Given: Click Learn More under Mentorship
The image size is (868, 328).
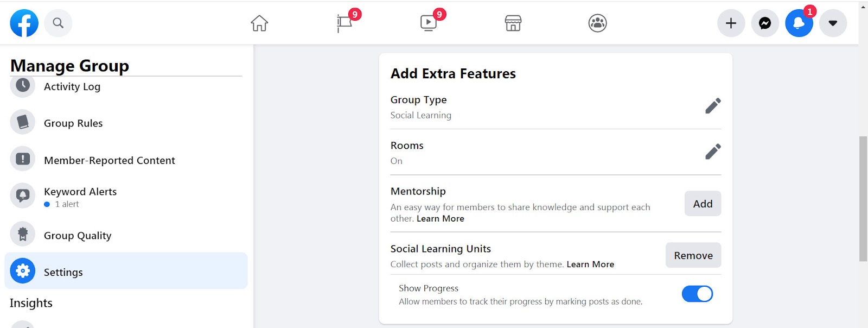Looking at the screenshot, I should pyautogui.click(x=441, y=219).
